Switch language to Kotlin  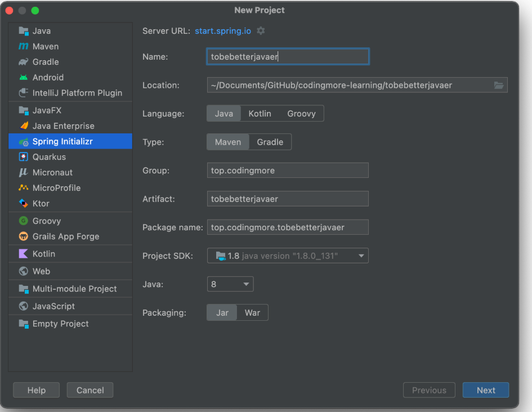(260, 114)
